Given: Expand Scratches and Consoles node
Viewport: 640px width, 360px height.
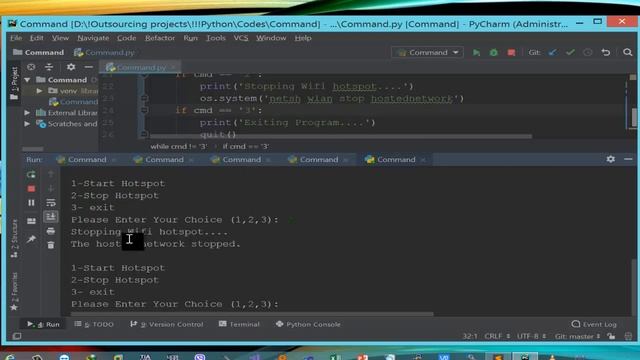Looking at the screenshot, I should coord(27,124).
